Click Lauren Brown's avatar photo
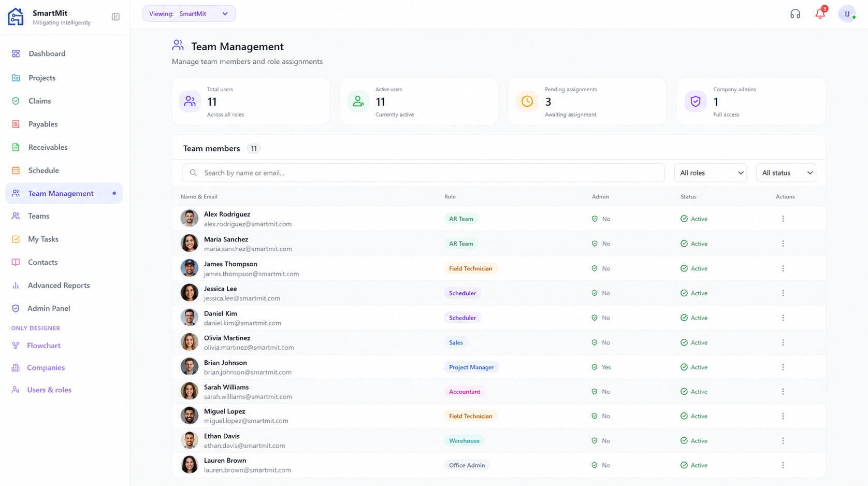 coord(190,465)
